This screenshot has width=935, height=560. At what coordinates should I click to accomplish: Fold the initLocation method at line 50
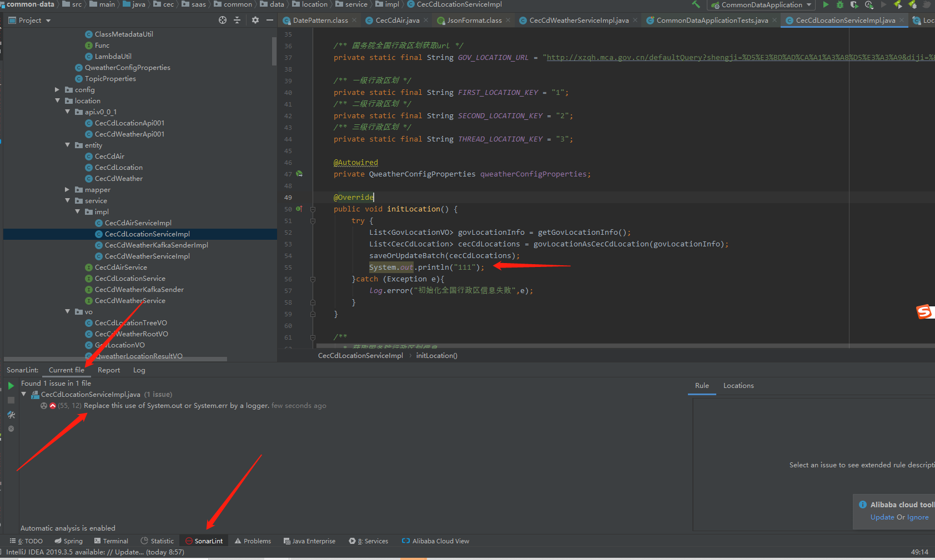pos(313,209)
